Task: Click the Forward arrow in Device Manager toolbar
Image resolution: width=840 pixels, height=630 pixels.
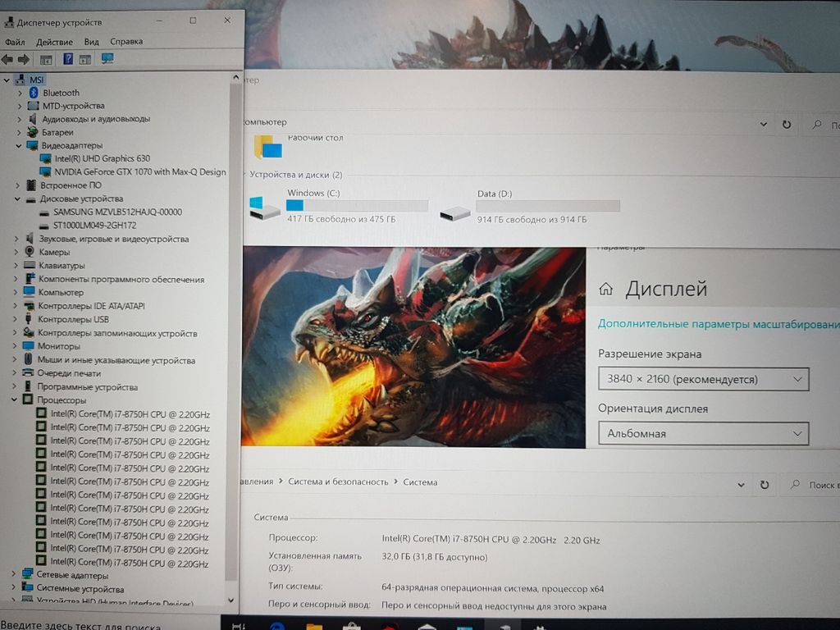Action: [24, 59]
